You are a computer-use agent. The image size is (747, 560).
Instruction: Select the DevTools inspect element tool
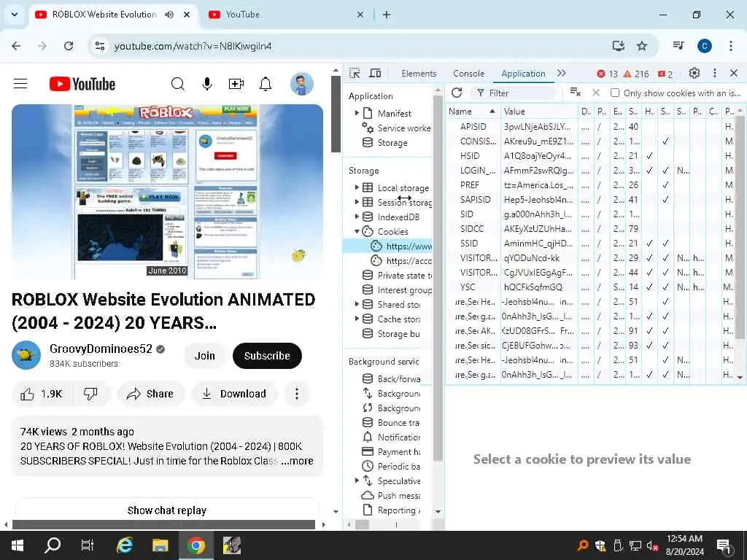355,74
